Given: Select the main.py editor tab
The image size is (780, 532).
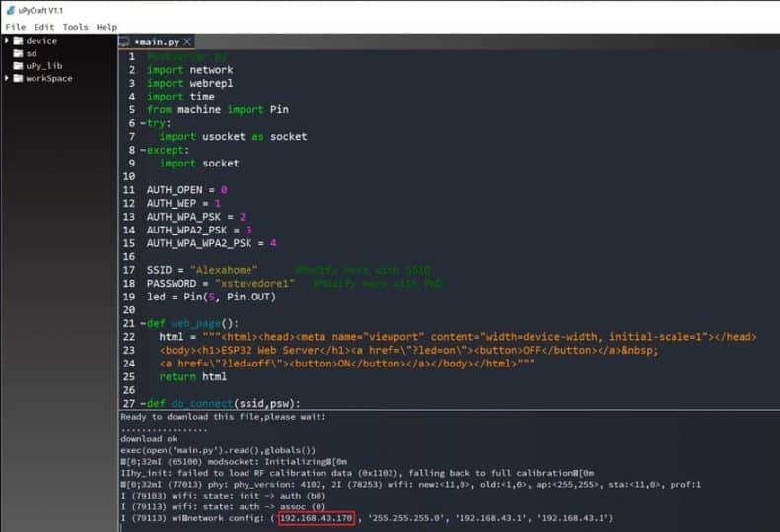Looking at the screenshot, I should pos(156,42).
